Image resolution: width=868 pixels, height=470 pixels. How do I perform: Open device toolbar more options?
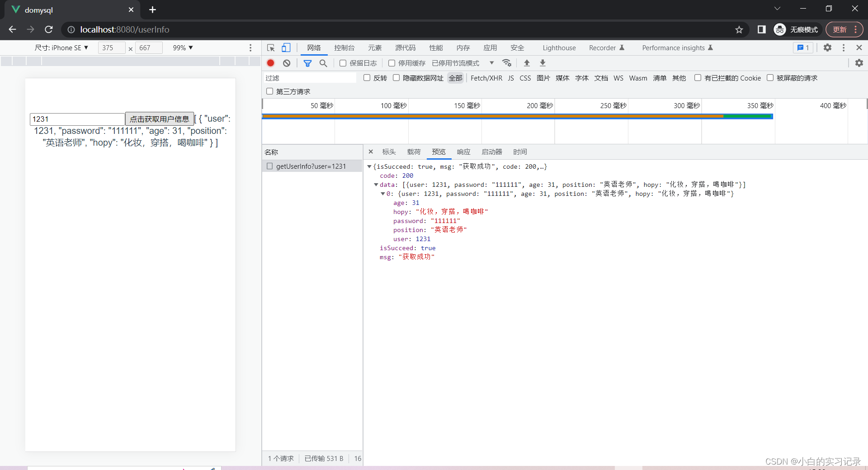click(x=250, y=48)
